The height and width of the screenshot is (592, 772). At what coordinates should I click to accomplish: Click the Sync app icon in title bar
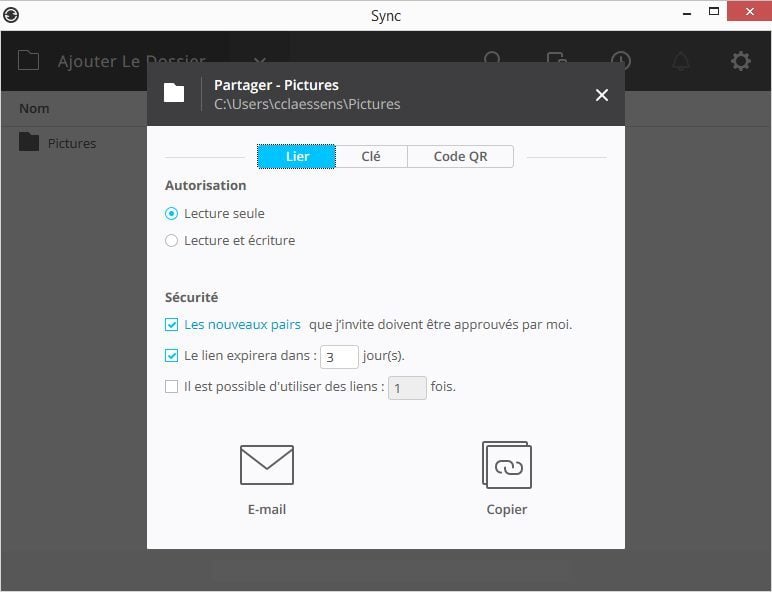coord(11,15)
